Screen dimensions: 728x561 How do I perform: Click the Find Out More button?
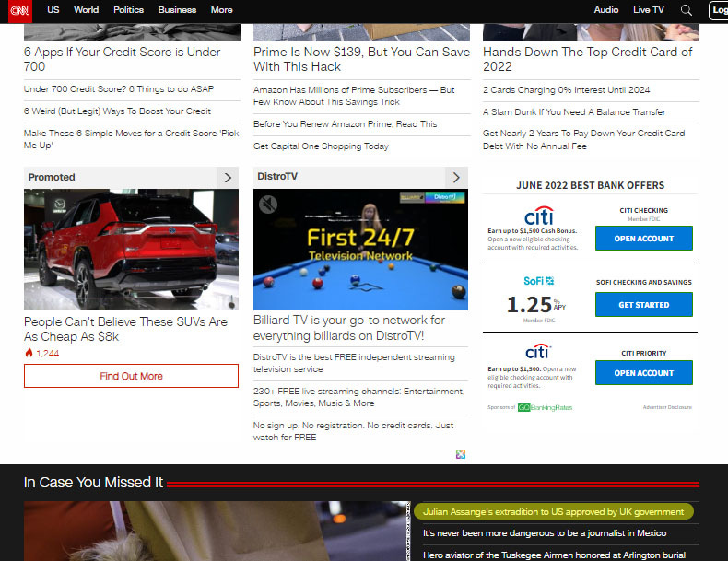pos(131,376)
